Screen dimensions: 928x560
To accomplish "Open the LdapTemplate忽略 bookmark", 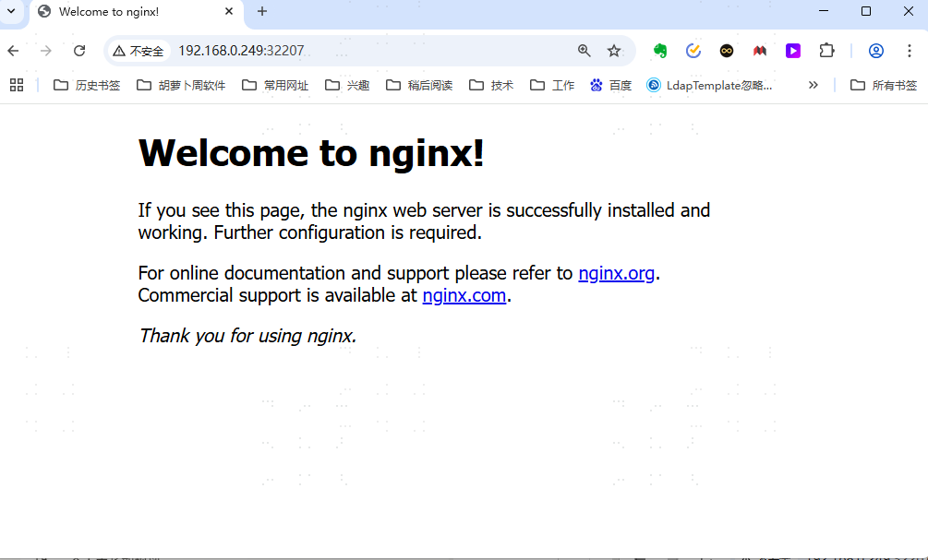I will (709, 85).
